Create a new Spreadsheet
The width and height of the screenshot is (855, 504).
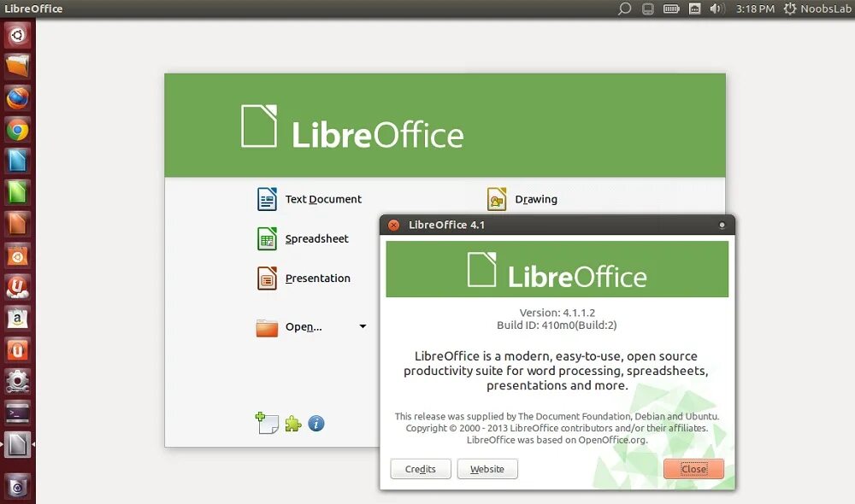pyautogui.click(x=303, y=238)
